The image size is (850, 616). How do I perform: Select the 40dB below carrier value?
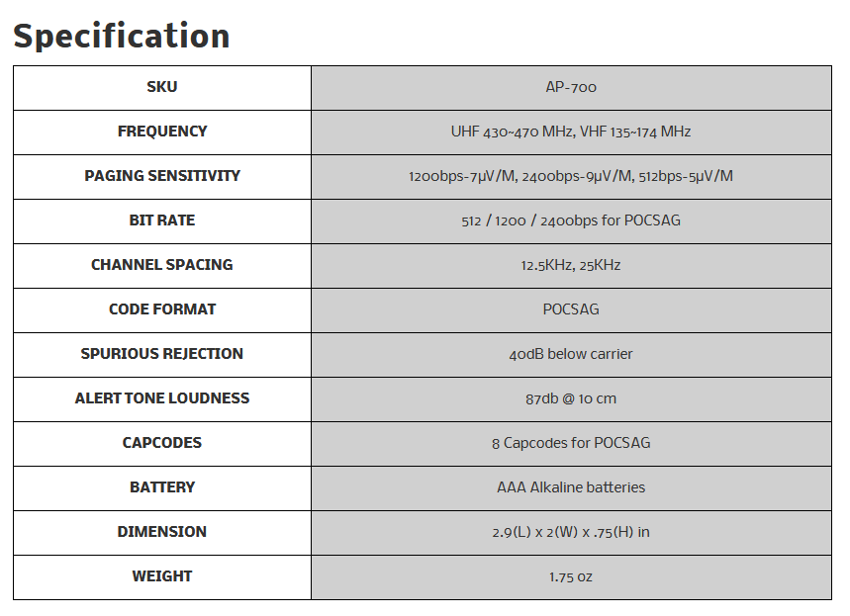pyautogui.click(x=571, y=354)
